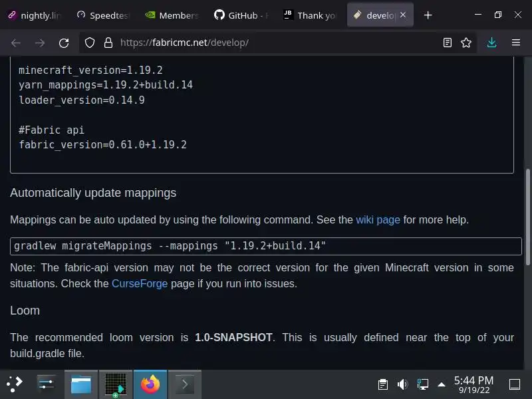Screen dimensions: 532x399
Task: Open a new browser tab
Action: (428, 15)
